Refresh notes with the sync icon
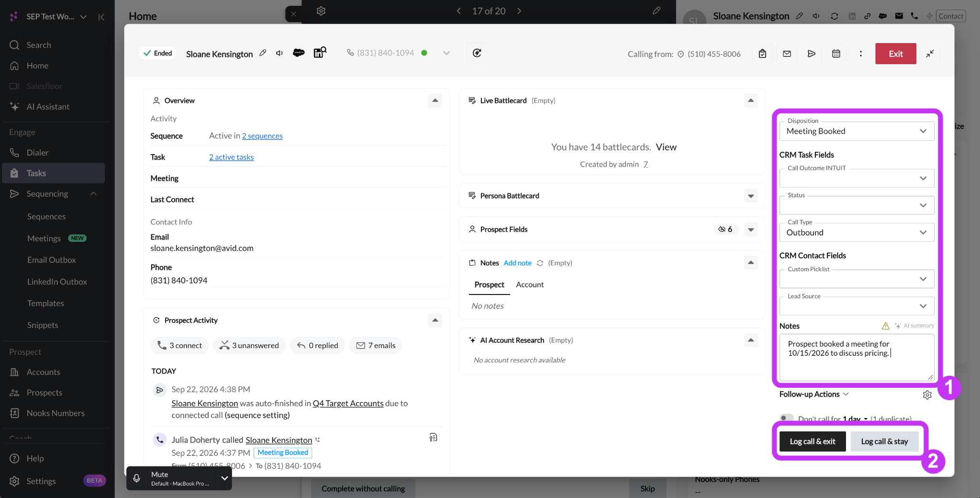 (x=540, y=263)
